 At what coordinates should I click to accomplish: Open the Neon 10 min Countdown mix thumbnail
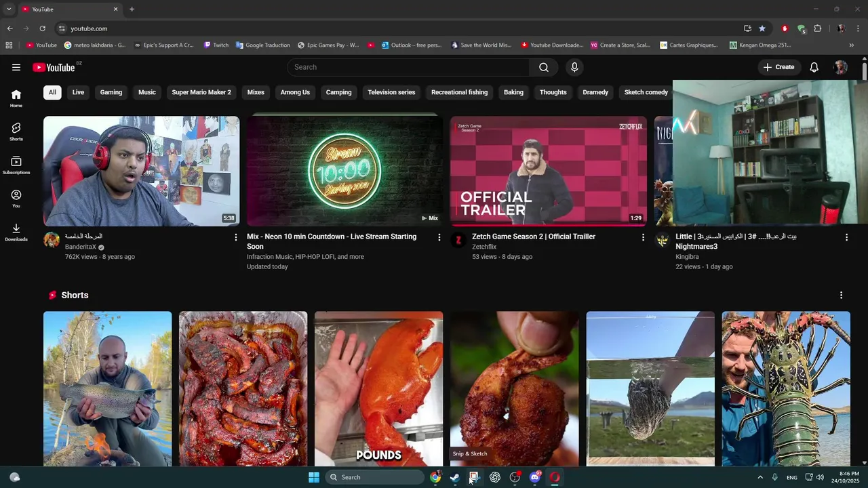(344, 171)
